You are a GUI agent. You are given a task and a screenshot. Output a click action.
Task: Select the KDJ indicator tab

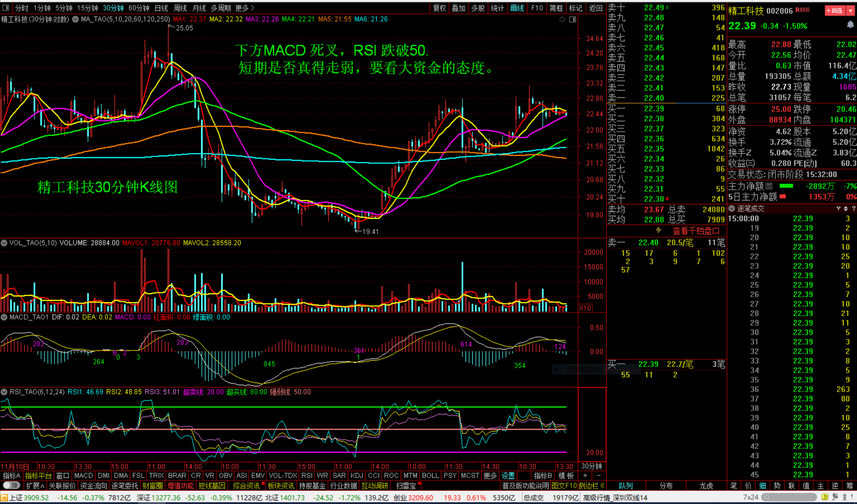pyautogui.click(x=357, y=475)
